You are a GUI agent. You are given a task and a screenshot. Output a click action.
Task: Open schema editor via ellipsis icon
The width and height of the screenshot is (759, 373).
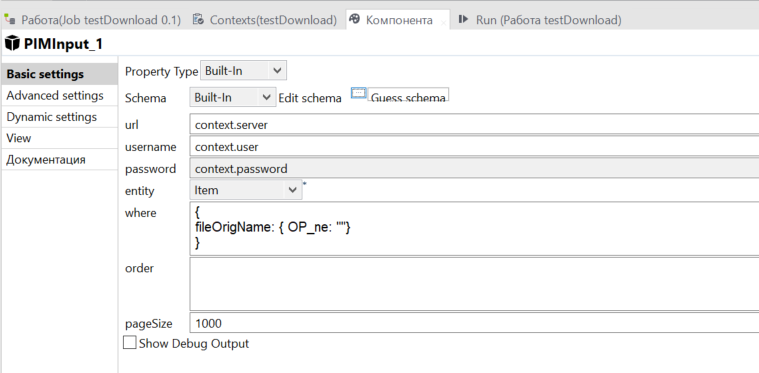click(x=358, y=93)
